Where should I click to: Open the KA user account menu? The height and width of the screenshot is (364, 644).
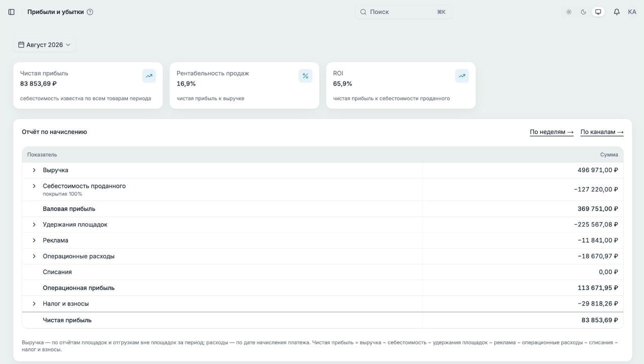pos(632,12)
